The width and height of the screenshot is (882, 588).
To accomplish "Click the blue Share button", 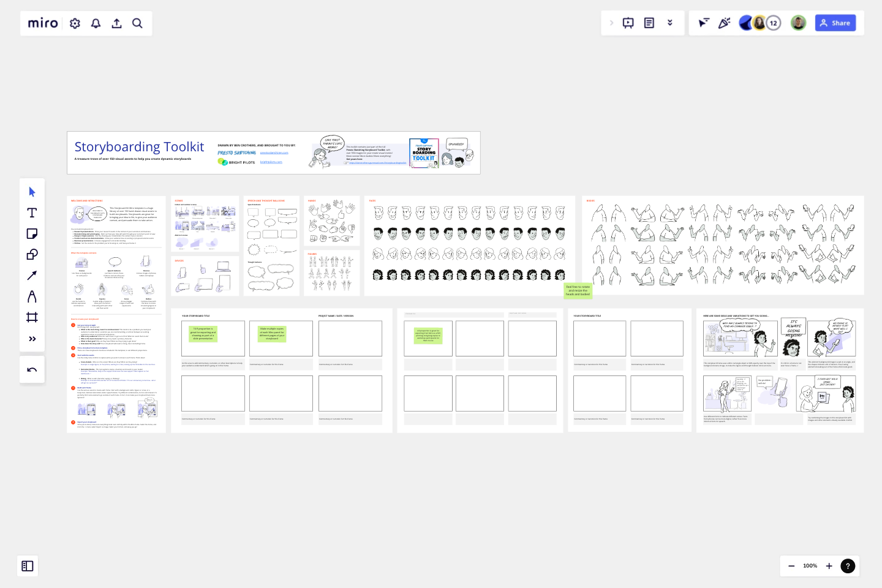I will pyautogui.click(x=835, y=23).
